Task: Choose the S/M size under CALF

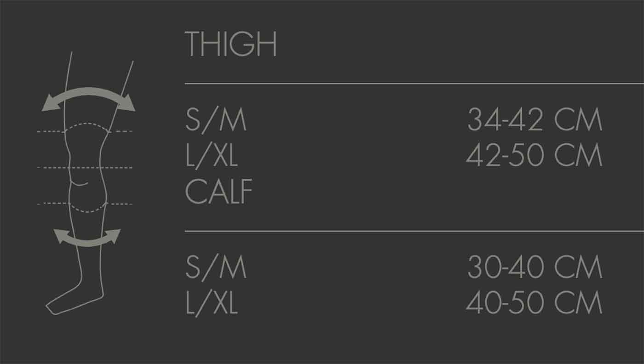Action: pos(216,268)
